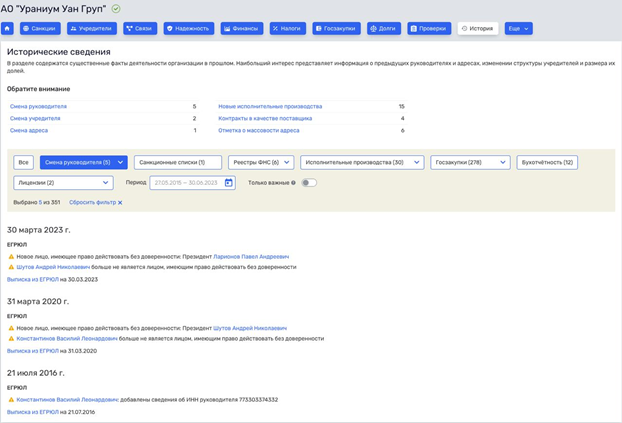Open the Связи tab
Viewport: 622px width, 423px height.
[x=140, y=29]
